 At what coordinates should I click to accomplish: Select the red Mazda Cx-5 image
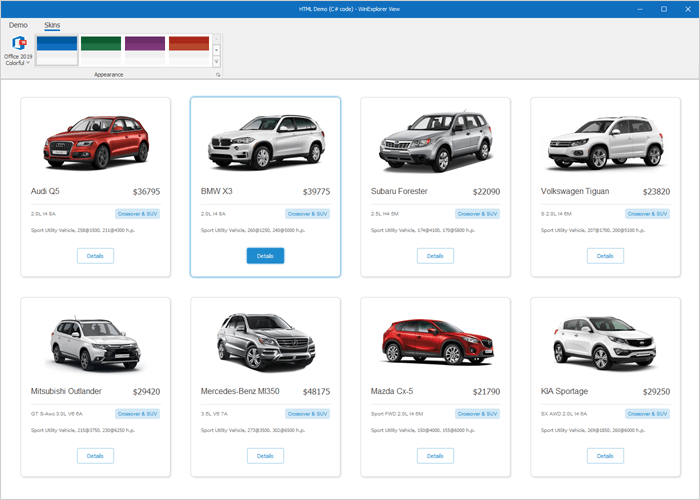point(438,342)
